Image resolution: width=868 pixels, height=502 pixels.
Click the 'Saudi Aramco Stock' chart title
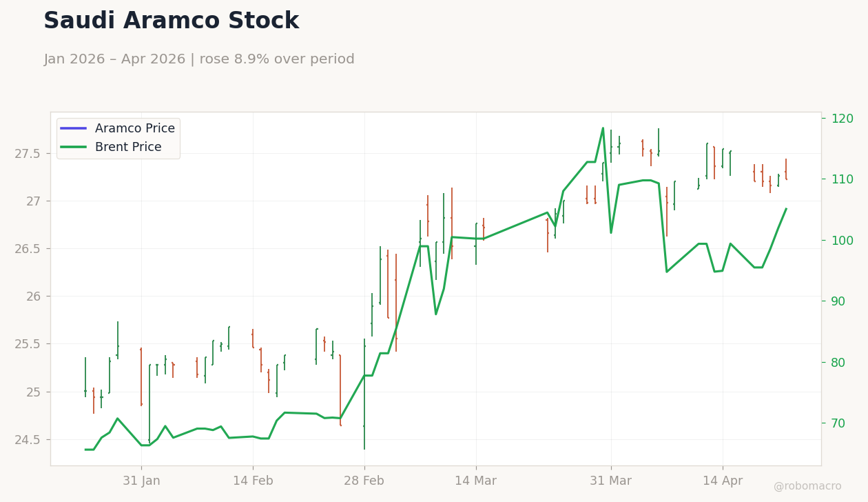[171, 21]
